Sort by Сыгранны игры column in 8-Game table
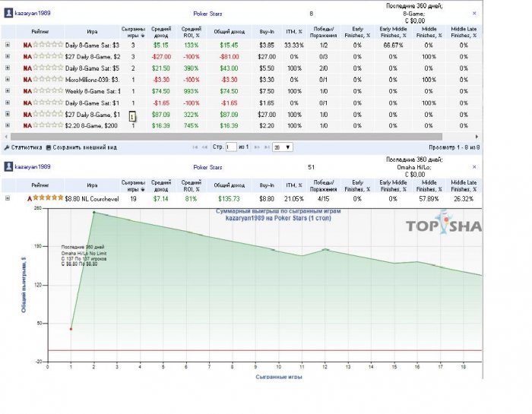The width and height of the screenshot is (532, 414). point(133,32)
